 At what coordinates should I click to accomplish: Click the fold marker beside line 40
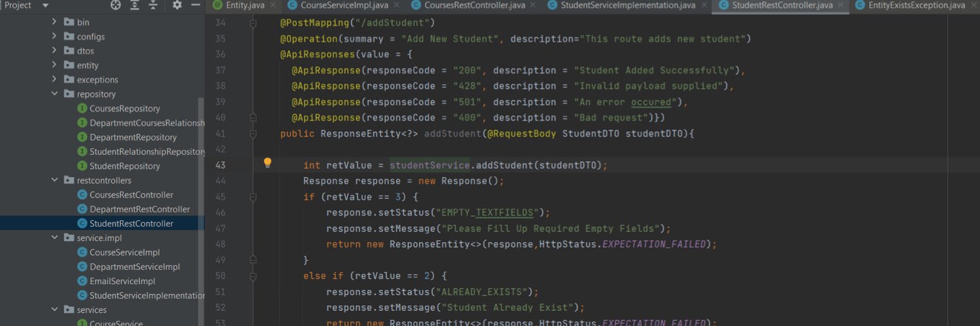(253, 118)
